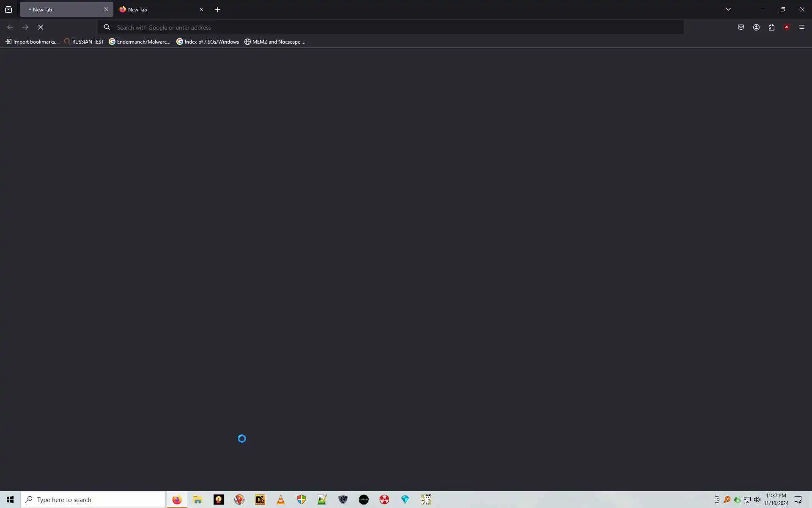Viewport: 812px width, 508px height.
Task: Open the Extensions puzzle icon
Action: click(x=771, y=27)
